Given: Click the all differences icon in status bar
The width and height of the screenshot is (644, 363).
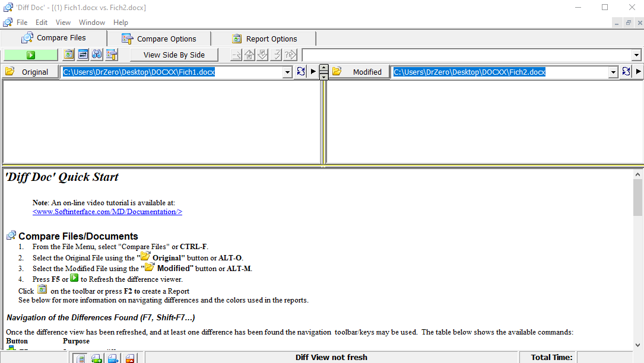Looking at the screenshot, I should pyautogui.click(x=81, y=358).
